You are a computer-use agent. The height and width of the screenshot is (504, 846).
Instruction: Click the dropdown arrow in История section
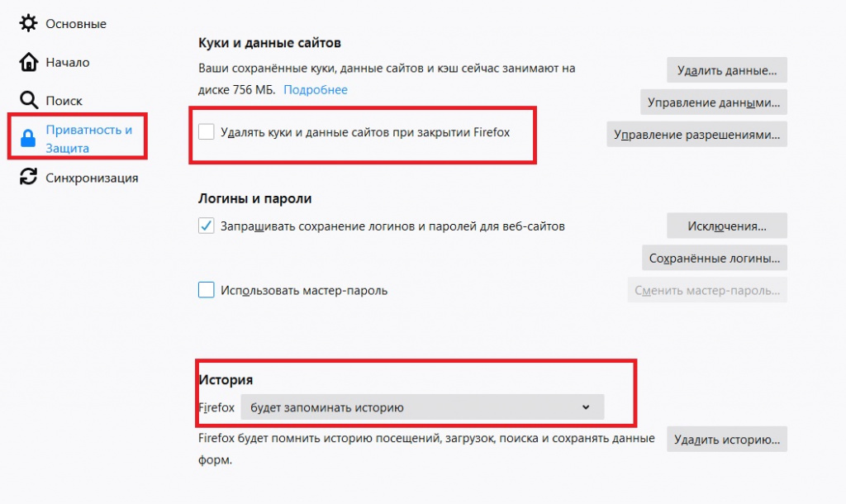click(x=586, y=407)
